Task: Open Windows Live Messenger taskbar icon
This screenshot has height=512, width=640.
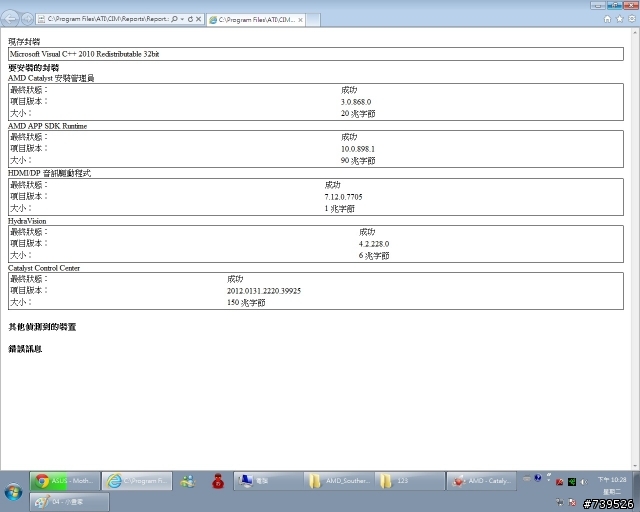Action: coord(187,481)
